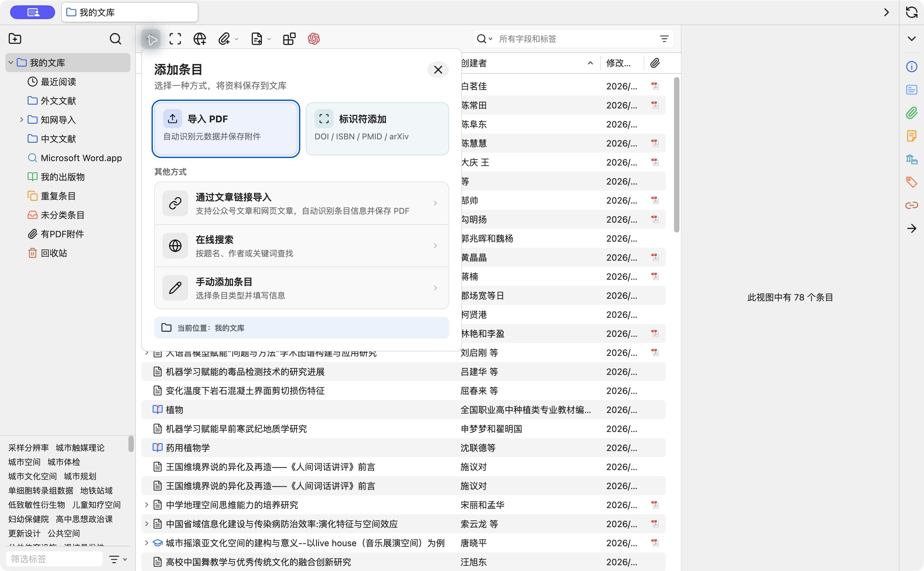924x571 pixels.
Task: Open the notes pane icon
Action: pos(911,136)
